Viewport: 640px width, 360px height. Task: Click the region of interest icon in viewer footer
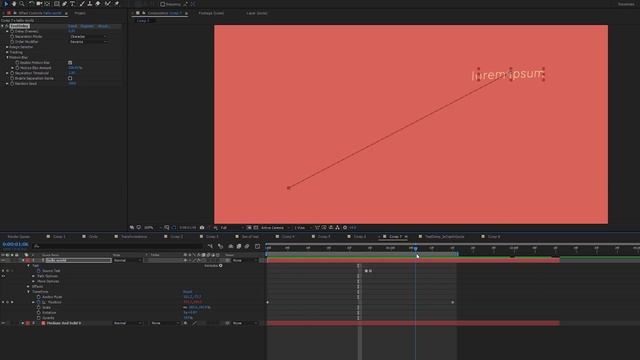pyautogui.click(x=249, y=228)
